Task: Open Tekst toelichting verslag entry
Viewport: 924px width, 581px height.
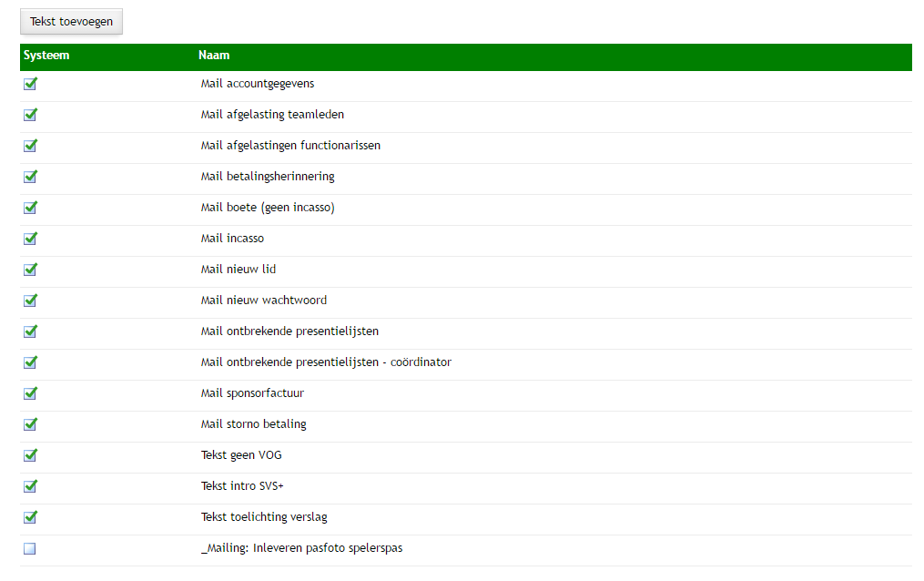Action: click(263, 517)
